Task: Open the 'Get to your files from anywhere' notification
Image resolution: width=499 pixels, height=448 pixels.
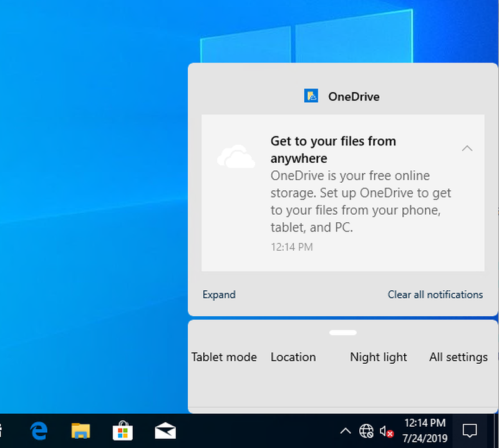Action: 342,193
